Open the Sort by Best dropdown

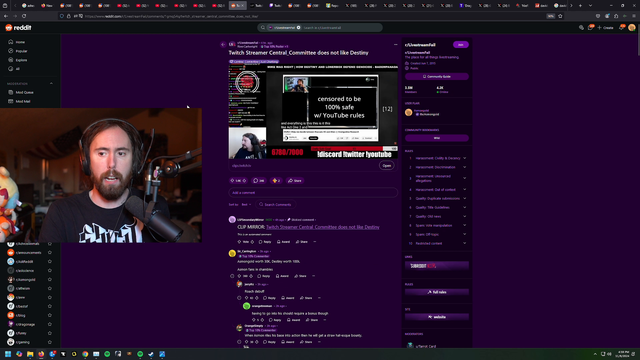[246, 204]
